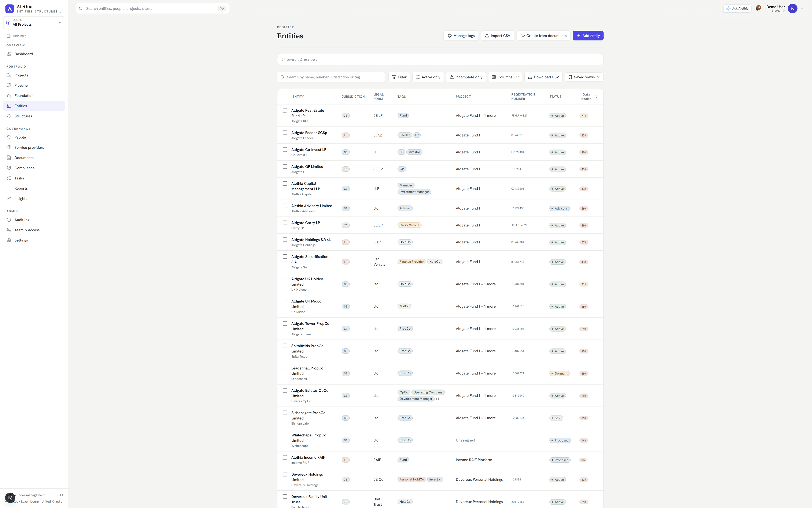The width and height of the screenshot is (812, 508).
Task: Click the Settings gear icon in sidebar
Action: point(9,240)
